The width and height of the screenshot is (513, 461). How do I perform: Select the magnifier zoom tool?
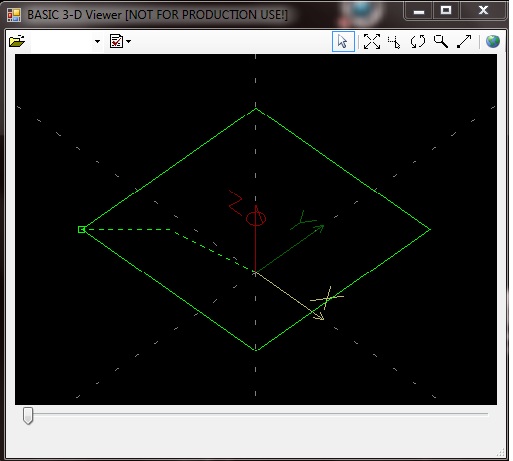click(x=441, y=42)
